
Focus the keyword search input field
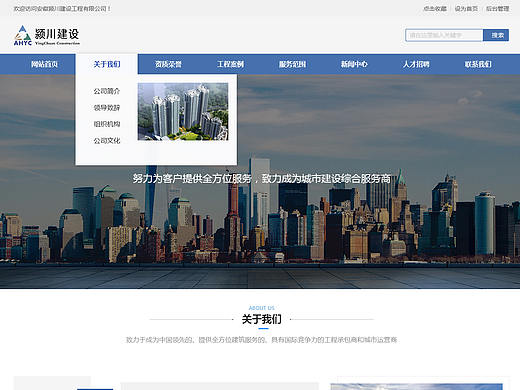(x=444, y=35)
